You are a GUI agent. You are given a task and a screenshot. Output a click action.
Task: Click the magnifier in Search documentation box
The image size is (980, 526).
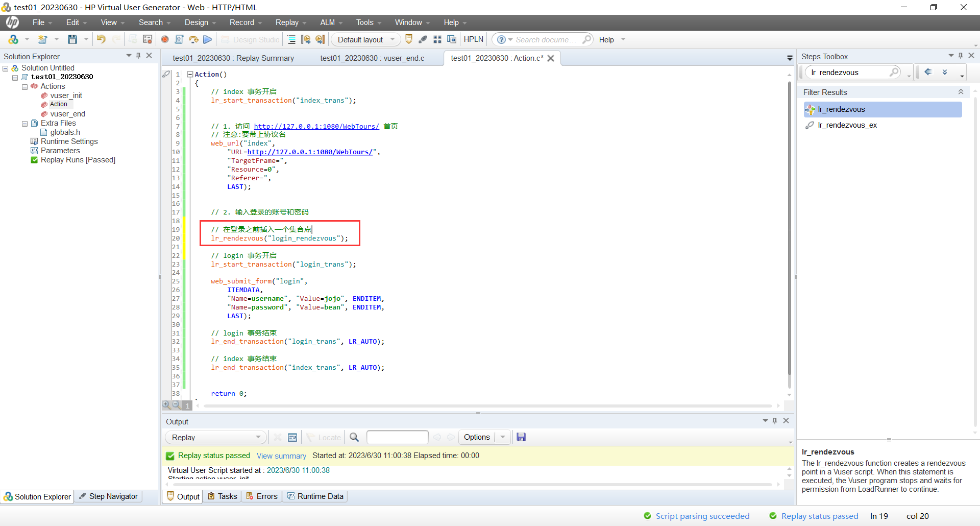tap(587, 39)
